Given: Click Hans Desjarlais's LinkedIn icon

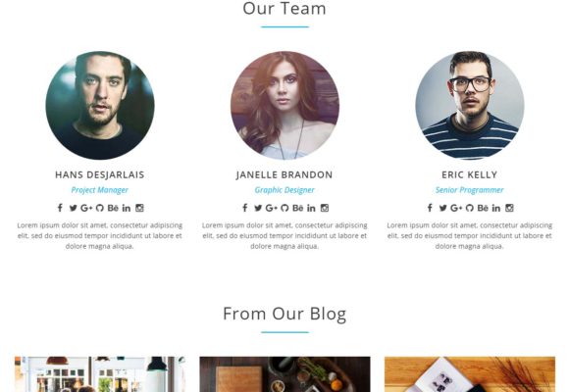Looking at the screenshot, I should coord(127,208).
